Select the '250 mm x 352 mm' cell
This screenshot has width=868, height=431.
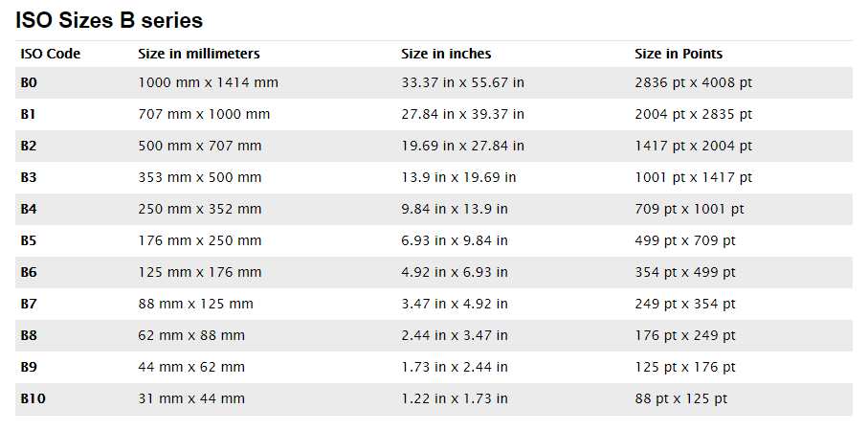pos(200,209)
